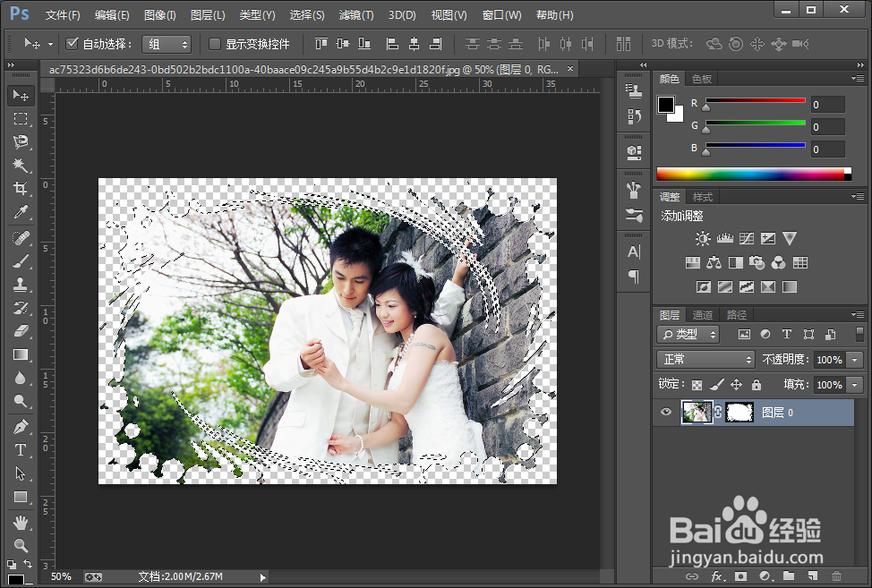
Task: Open status bar info arrow
Action: pos(263,577)
